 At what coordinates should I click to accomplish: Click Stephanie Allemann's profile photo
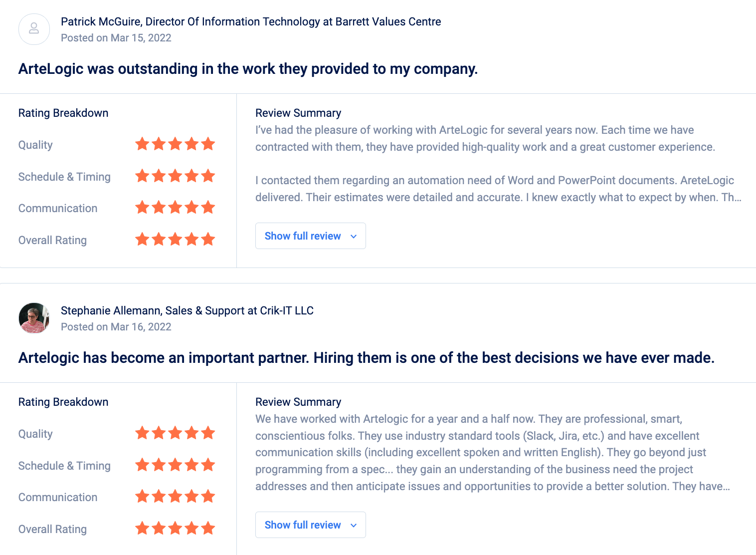34,318
